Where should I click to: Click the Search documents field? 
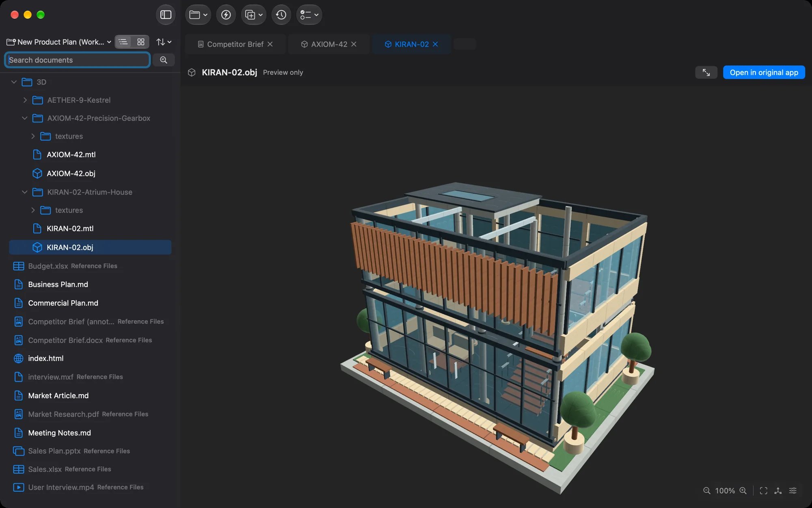tap(78, 60)
